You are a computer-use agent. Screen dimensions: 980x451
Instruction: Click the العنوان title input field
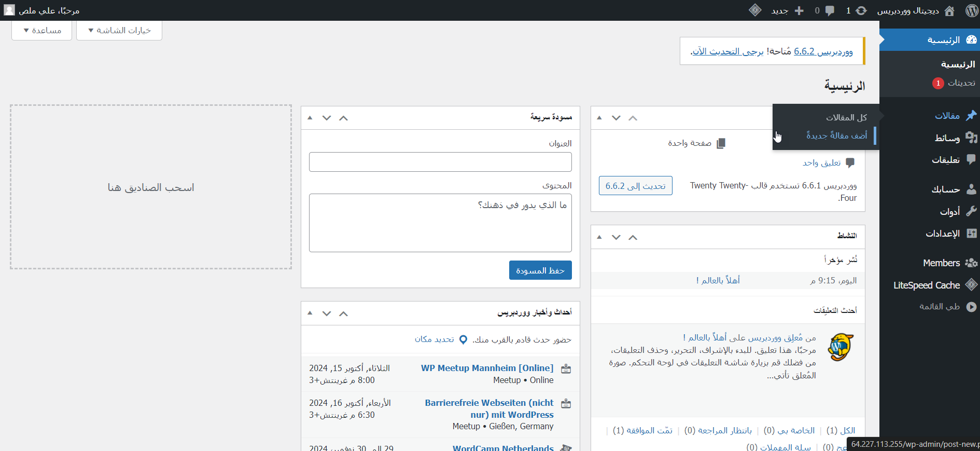click(x=440, y=162)
